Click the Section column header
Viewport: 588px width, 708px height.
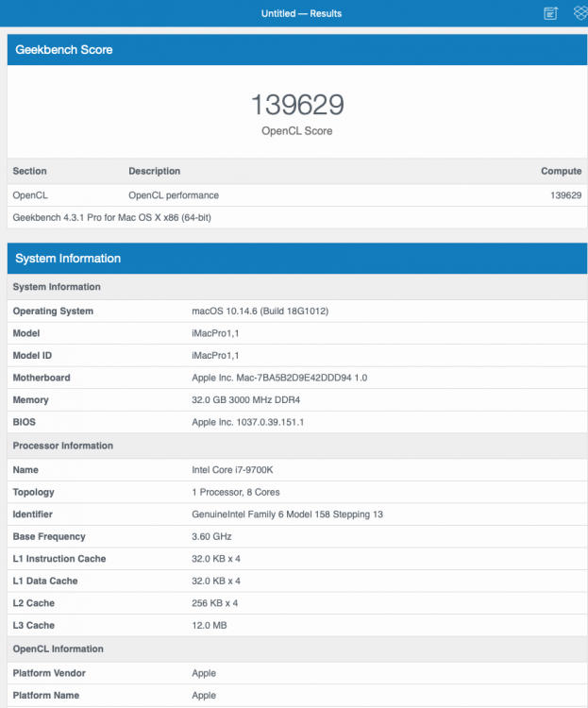(x=30, y=171)
